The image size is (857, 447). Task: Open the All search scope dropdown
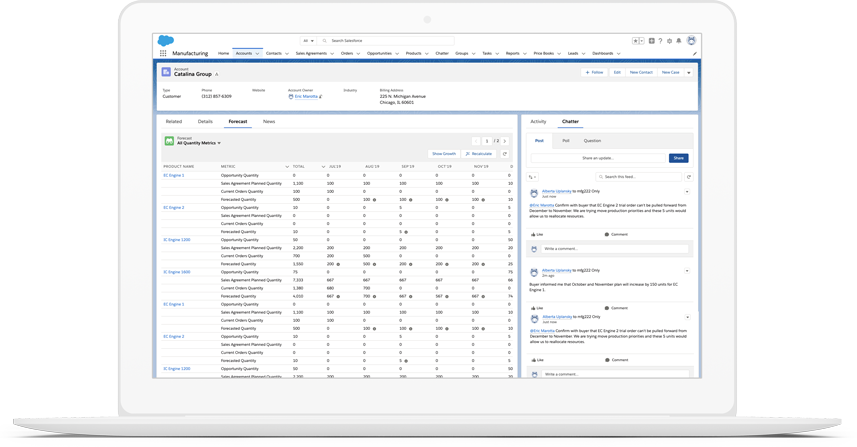point(309,41)
